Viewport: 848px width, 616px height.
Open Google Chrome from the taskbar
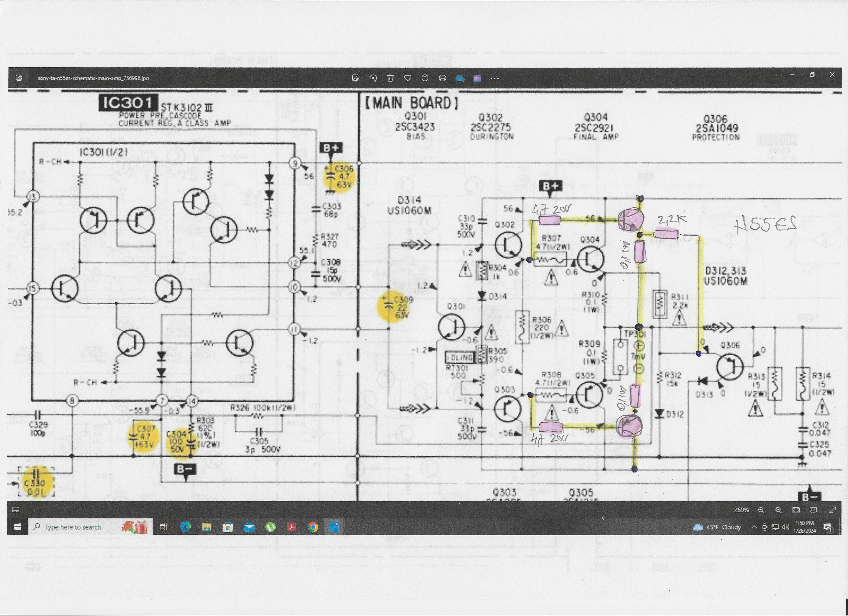pyautogui.click(x=313, y=527)
